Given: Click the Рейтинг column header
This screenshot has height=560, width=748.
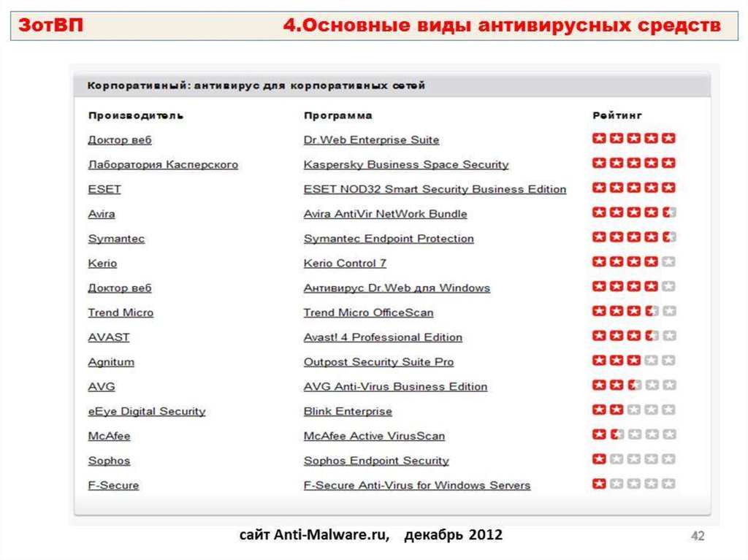Looking at the screenshot, I should click(617, 115).
